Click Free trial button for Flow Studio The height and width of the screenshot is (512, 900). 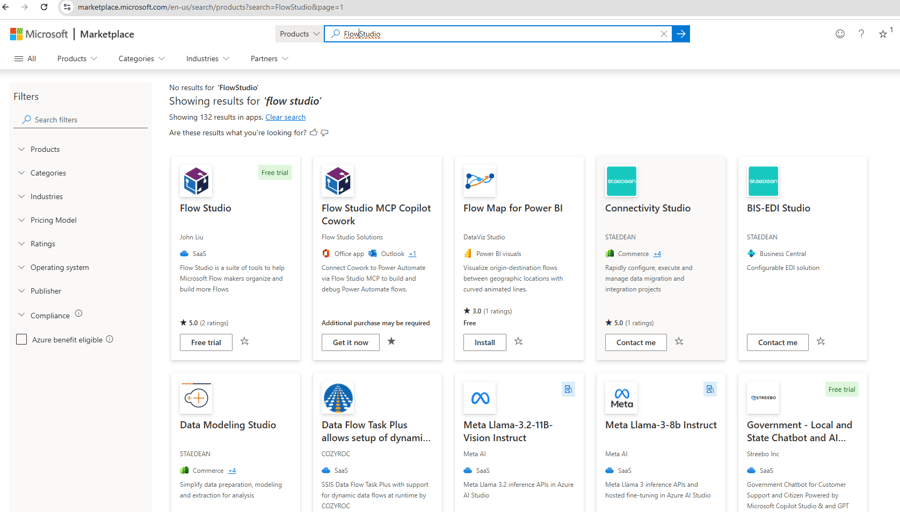click(x=206, y=342)
